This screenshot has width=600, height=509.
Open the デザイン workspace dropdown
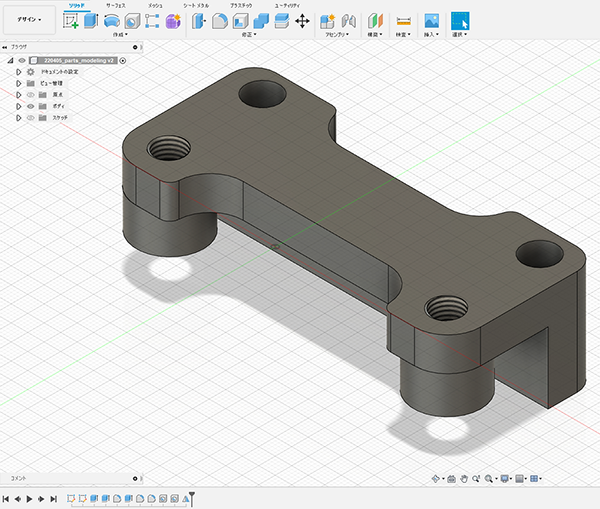[29, 19]
